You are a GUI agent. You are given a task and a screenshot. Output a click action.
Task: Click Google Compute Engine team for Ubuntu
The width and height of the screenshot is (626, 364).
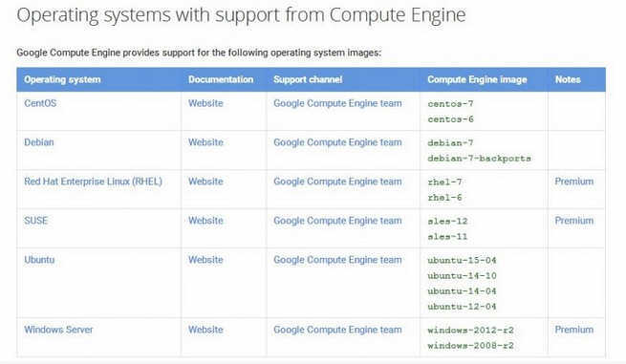pos(337,260)
